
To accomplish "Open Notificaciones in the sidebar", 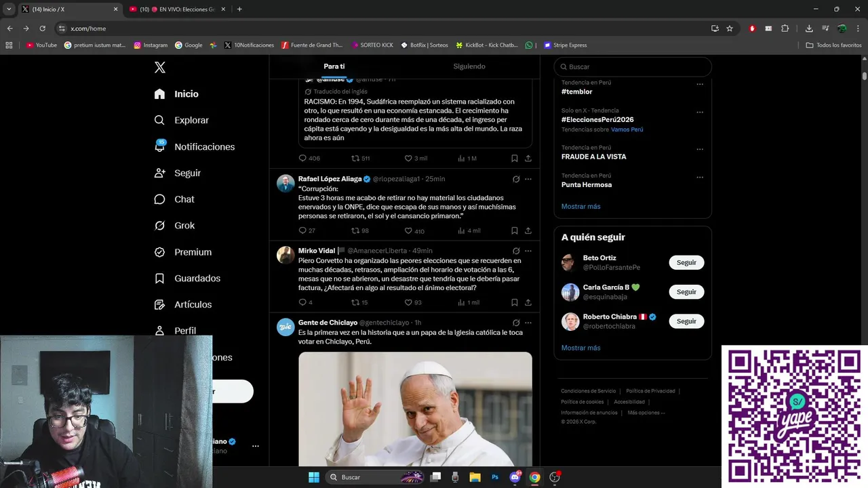I will [194, 146].
